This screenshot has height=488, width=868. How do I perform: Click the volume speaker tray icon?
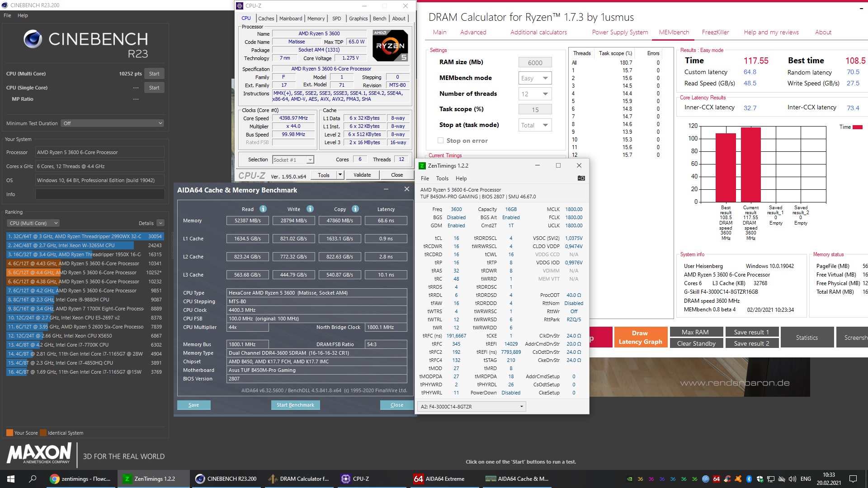point(793,479)
